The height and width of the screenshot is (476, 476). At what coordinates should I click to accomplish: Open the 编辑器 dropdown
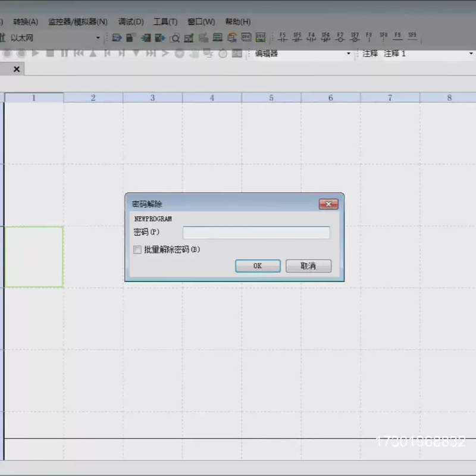349,54
